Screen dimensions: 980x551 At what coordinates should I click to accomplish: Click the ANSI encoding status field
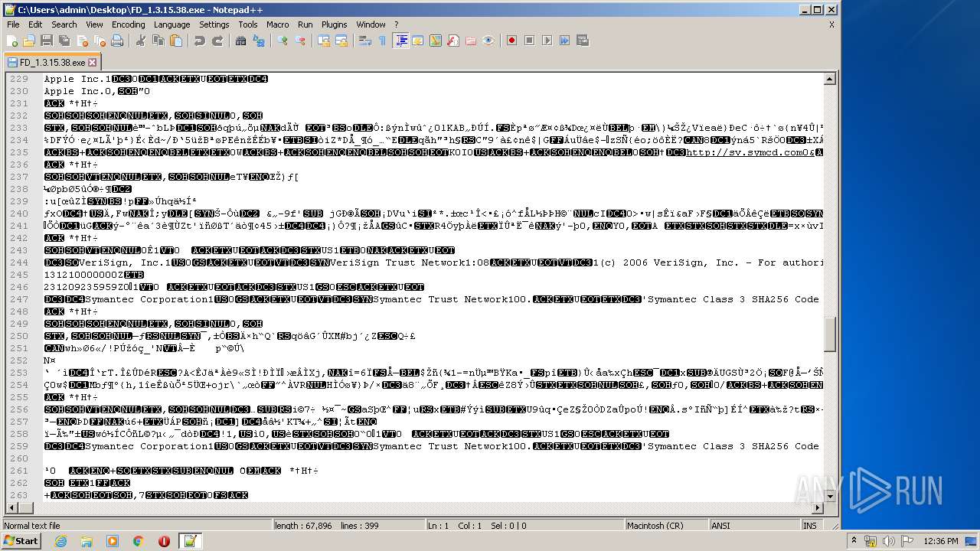pyautogui.click(x=754, y=526)
